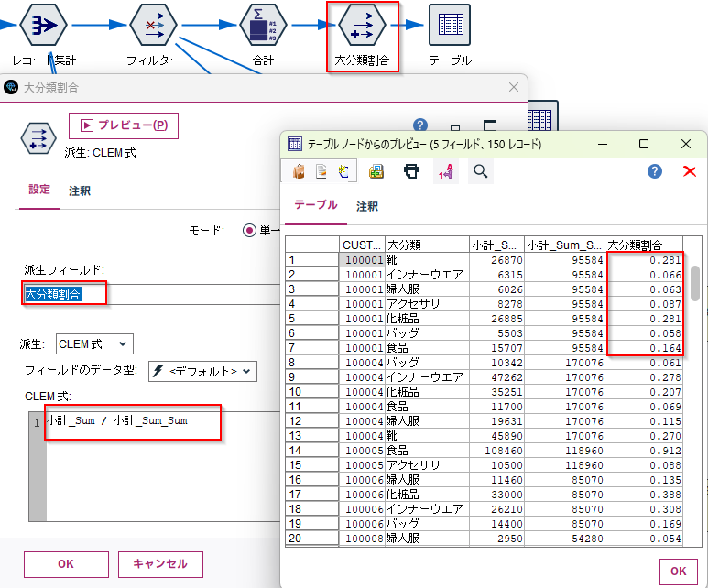Close the 大分類割合 derive dialog
Image resolution: width=708 pixels, height=588 pixels.
tap(514, 87)
